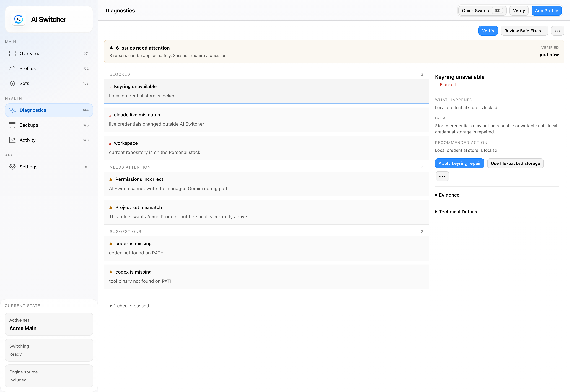The image size is (570, 392).
Task: Select the Permissions incorrect issue
Action: point(266,184)
